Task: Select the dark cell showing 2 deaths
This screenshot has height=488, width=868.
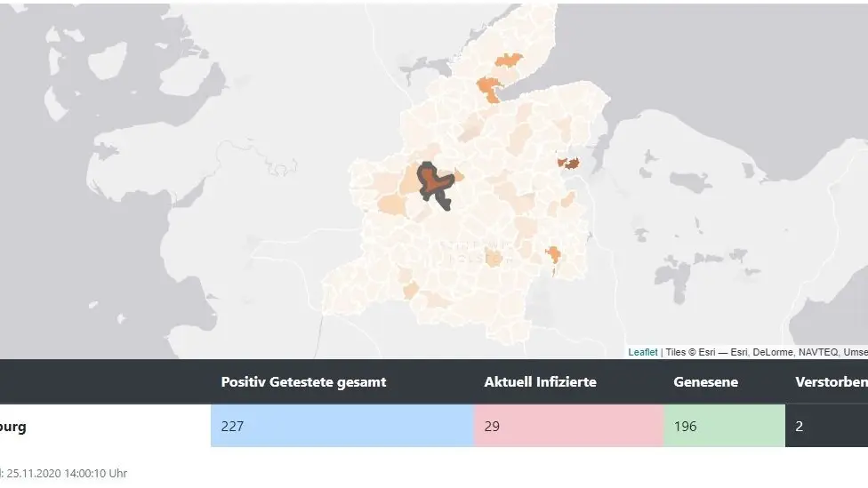Action: coord(826,426)
